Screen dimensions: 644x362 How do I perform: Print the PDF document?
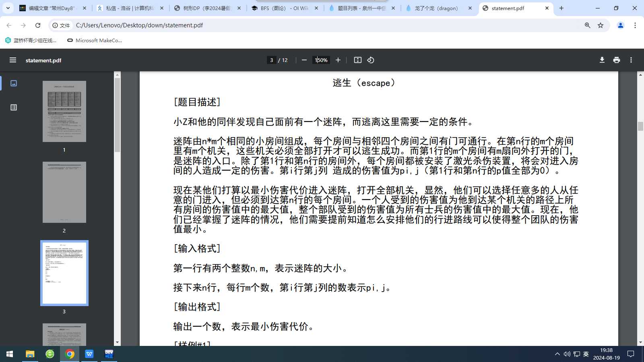[x=617, y=60]
